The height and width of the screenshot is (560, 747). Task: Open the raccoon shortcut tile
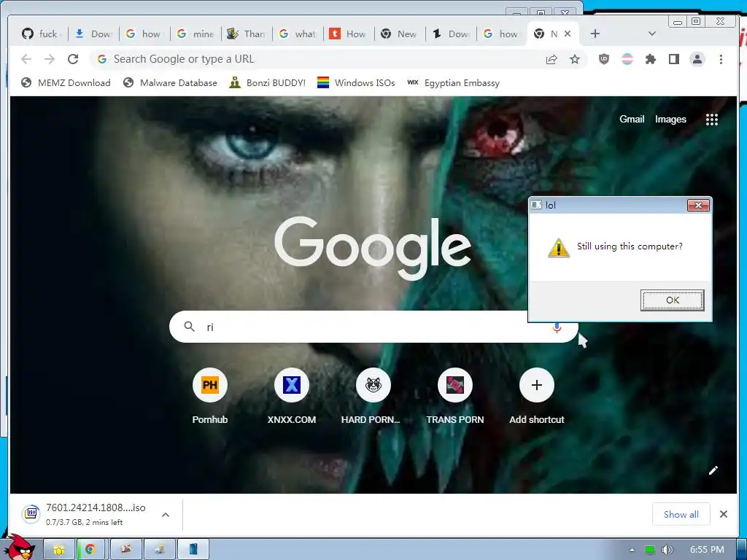coord(373,385)
